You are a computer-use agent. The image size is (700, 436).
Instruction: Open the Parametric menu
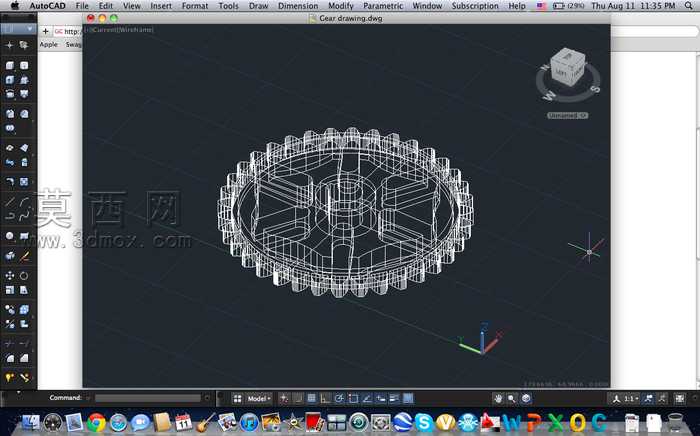[383, 6]
